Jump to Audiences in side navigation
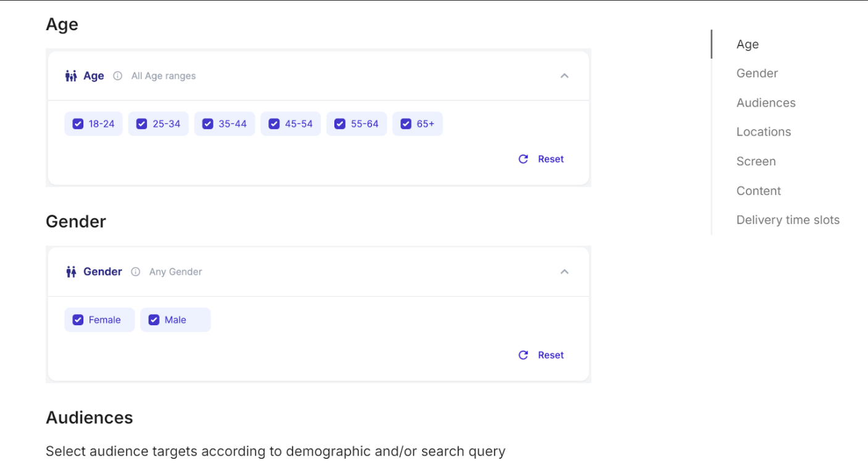Image resolution: width=868 pixels, height=465 pixels. point(766,103)
